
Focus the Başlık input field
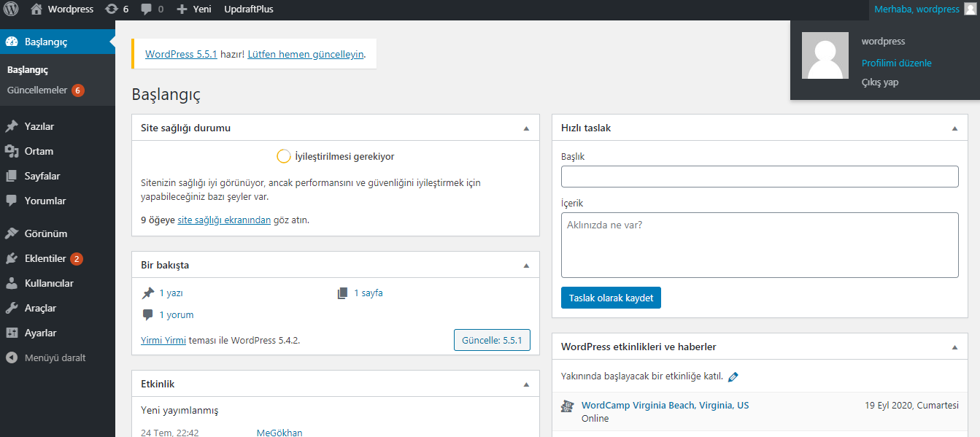click(x=760, y=177)
